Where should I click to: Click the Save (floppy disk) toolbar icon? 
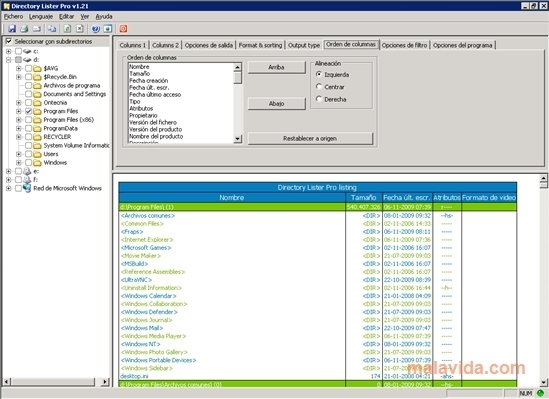click(12, 29)
